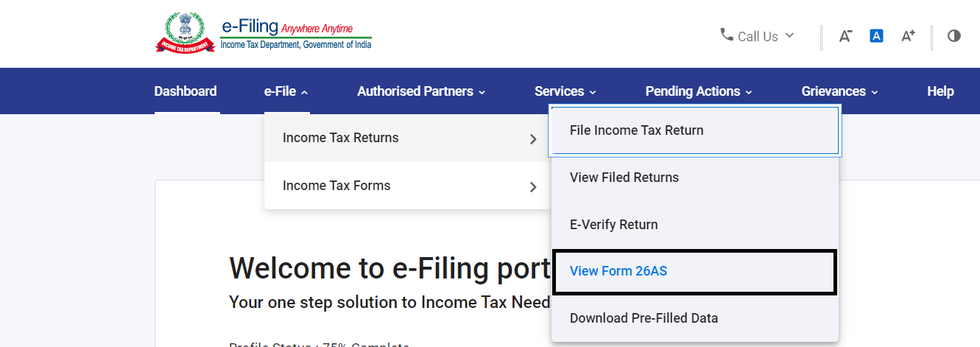Open the Grievances dropdown
Image resolution: width=980 pixels, height=347 pixels.
[x=839, y=91]
